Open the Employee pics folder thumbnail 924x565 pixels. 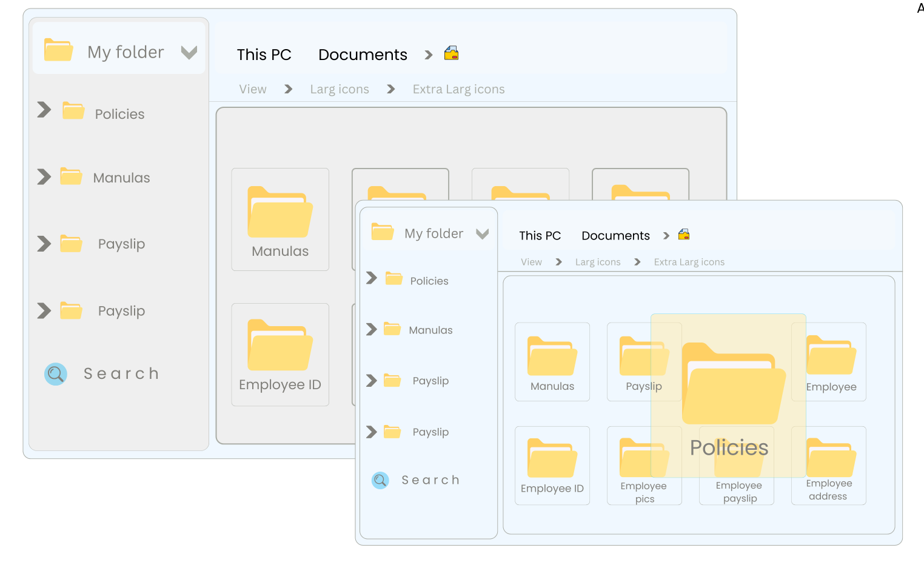point(644,466)
